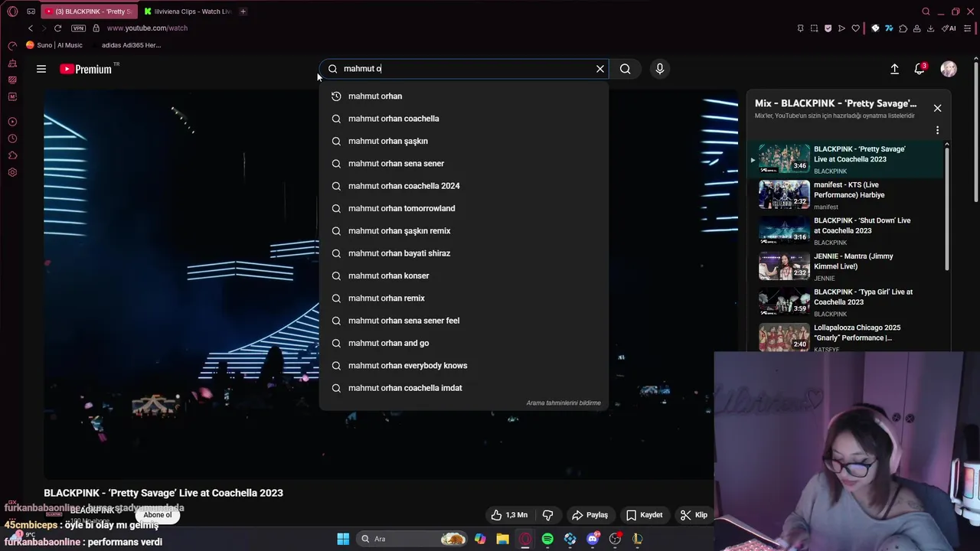Choose suggestion "mahmut orhan coachella 2024"
The height and width of the screenshot is (551, 980).
pyautogui.click(x=464, y=186)
